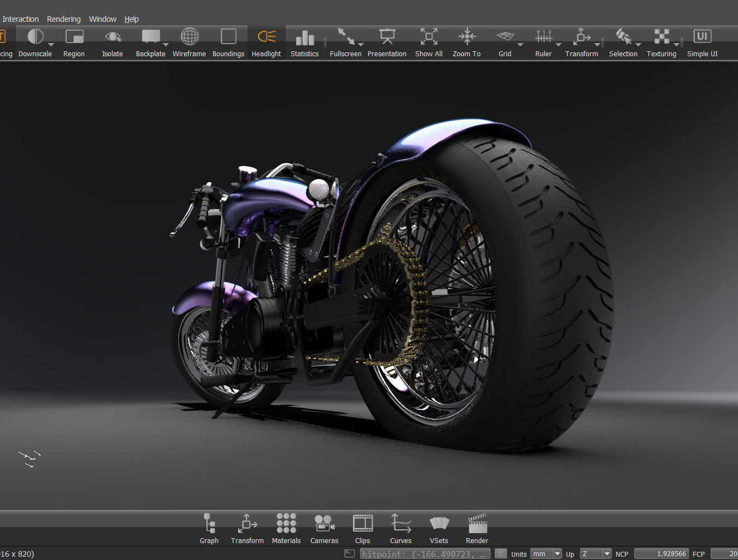Toggle Wireframe display mode
This screenshot has height=560, width=738.
click(190, 37)
